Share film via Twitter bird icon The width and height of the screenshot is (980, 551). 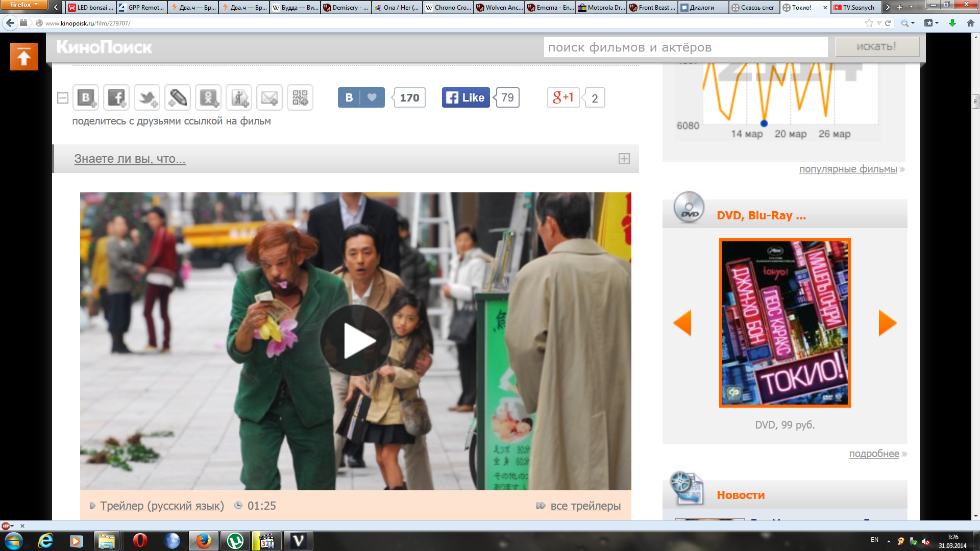[x=147, y=97]
